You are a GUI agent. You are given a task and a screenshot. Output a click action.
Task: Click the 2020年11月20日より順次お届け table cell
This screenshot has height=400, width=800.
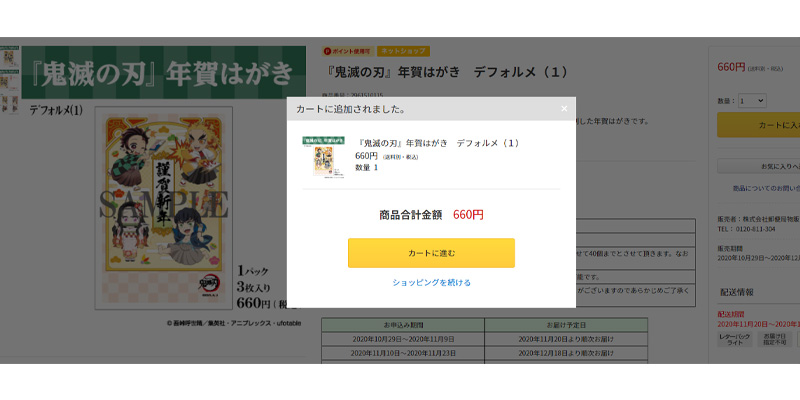point(566,339)
